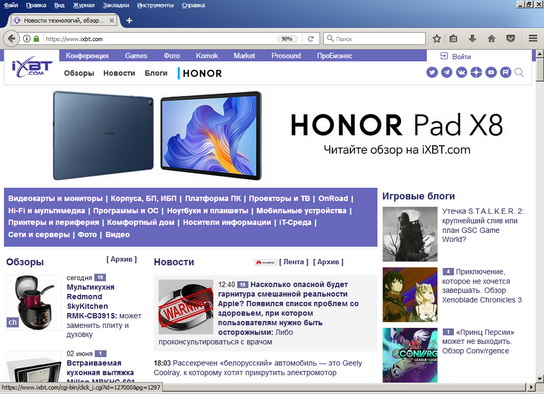This screenshot has width=544, height=394.
Task: Reload the page with the refresh icon
Action: click(311, 39)
